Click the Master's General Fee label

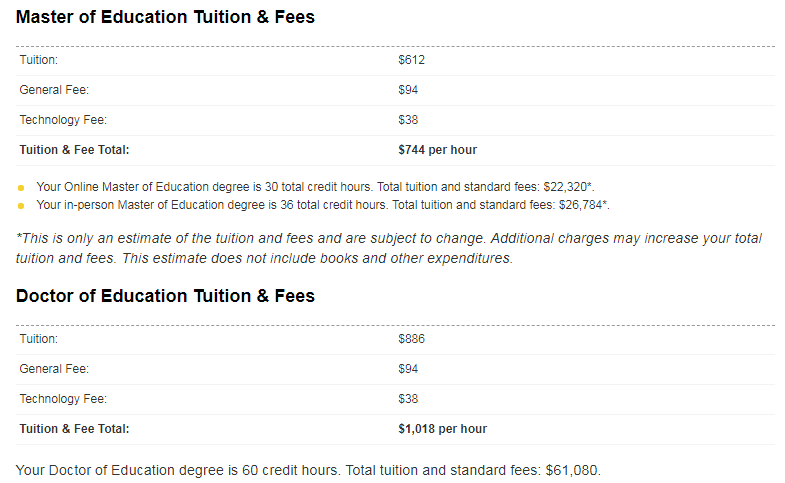(x=54, y=90)
